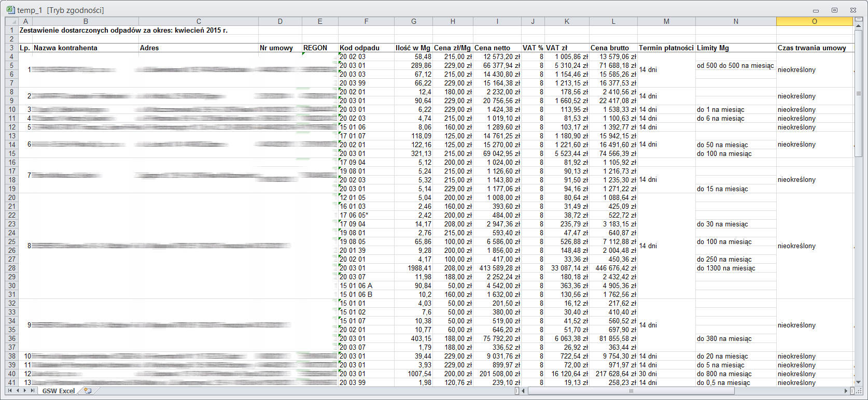The height and width of the screenshot is (400, 868).
Task: Click the Excel workbook icon in title bar
Action: coord(10,10)
